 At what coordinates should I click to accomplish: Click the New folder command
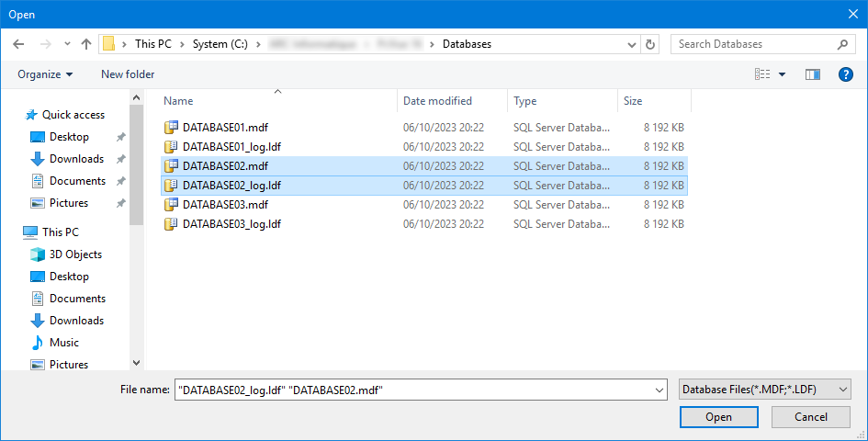pyautogui.click(x=128, y=74)
